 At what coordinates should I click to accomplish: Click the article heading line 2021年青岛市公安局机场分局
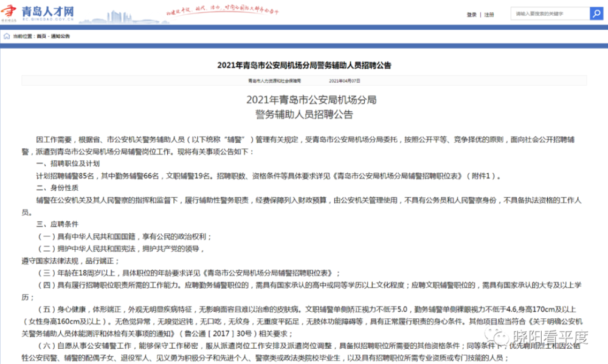coord(311,100)
